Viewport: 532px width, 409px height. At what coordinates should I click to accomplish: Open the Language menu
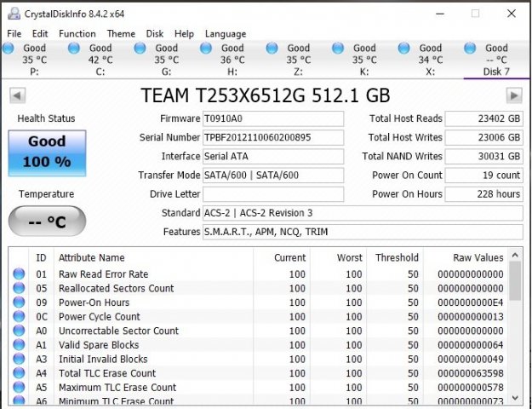(226, 33)
